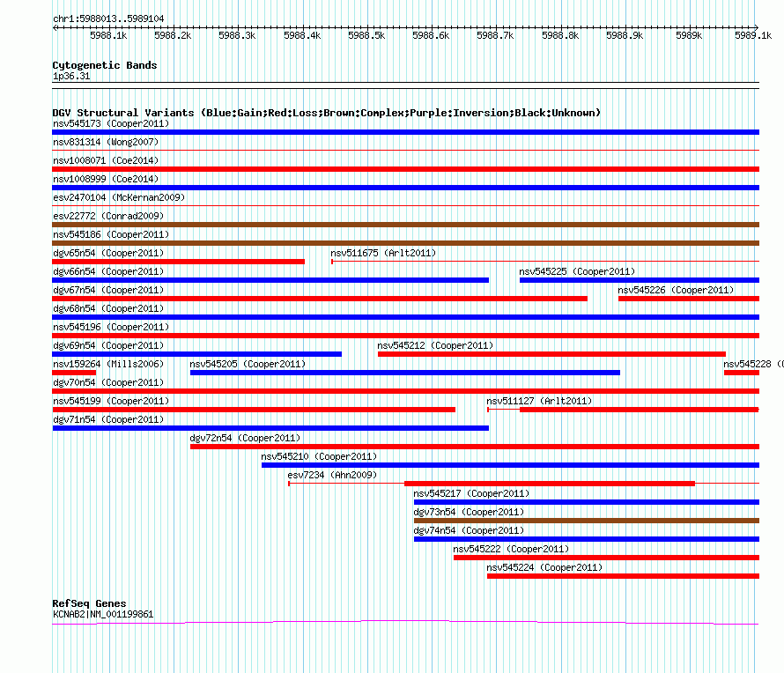The image size is (784, 673).
Task: Click the nsv545173 (Cooper2011) blue gain bar
Action: [405, 132]
